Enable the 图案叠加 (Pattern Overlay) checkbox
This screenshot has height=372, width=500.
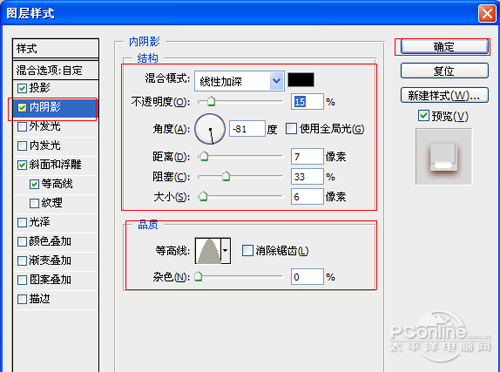[22, 280]
